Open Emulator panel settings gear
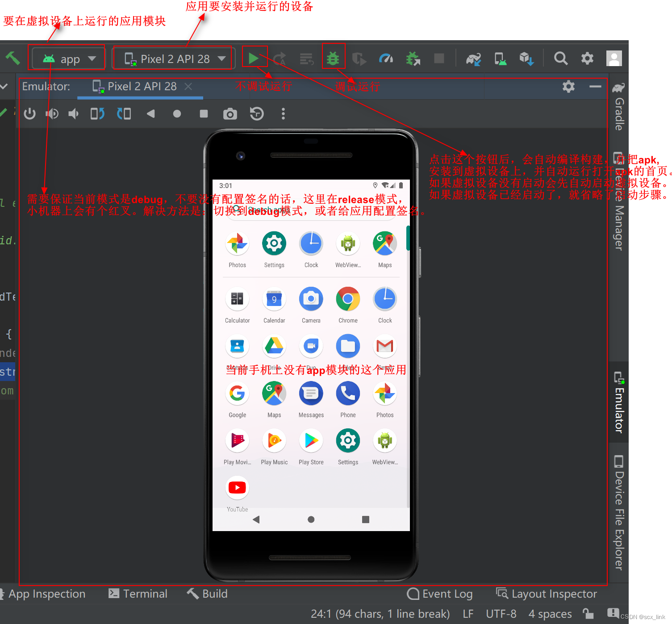 point(568,87)
